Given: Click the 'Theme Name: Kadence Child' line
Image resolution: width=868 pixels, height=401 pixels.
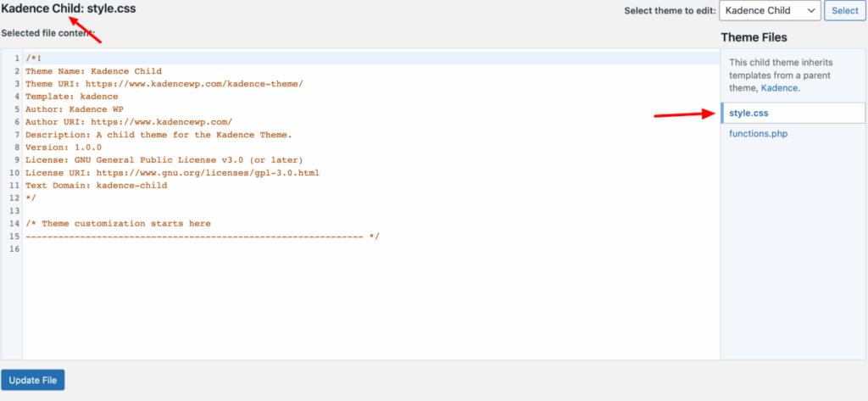Looking at the screenshot, I should click(93, 71).
